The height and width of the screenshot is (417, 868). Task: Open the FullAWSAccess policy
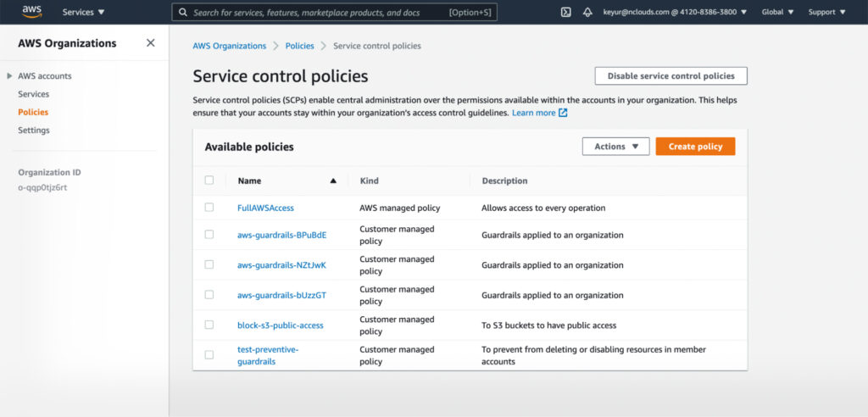(265, 208)
